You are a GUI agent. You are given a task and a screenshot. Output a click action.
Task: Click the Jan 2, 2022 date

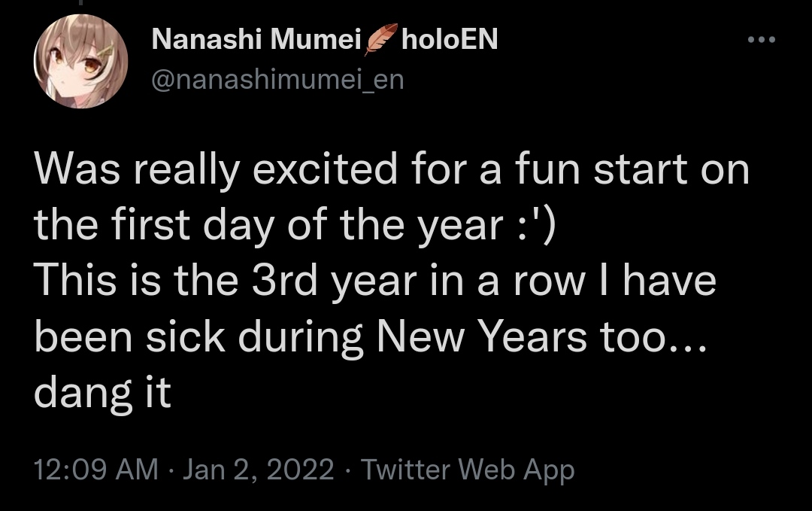click(x=259, y=470)
